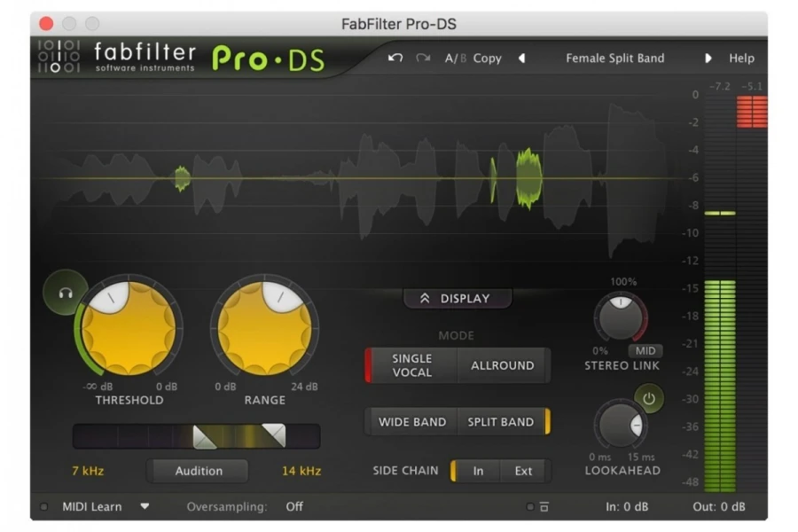Open the MIDI Learn dropdown arrow

tap(145, 506)
